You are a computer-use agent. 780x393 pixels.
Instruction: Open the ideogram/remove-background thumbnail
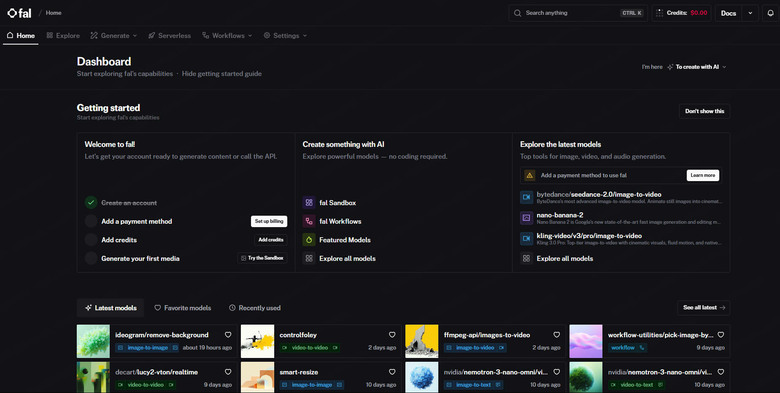click(x=93, y=341)
